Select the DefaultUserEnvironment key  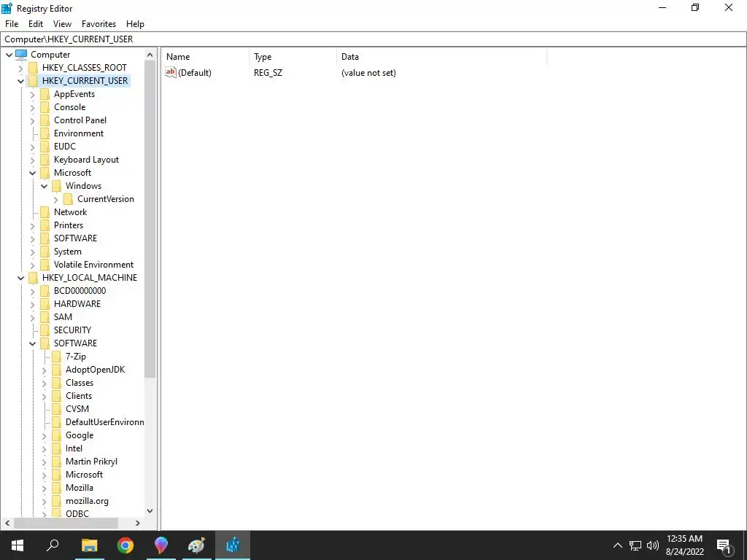tap(104, 422)
